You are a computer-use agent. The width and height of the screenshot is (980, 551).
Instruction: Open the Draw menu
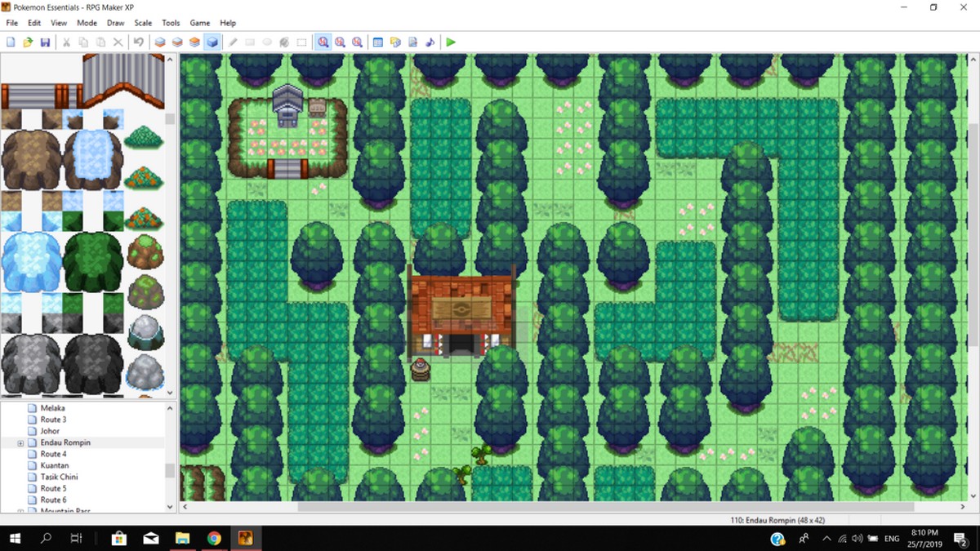(116, 23)
